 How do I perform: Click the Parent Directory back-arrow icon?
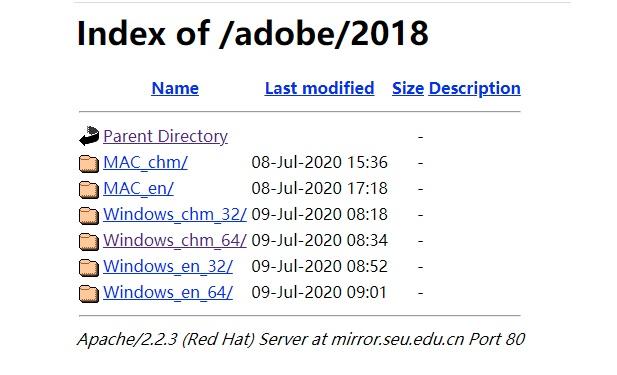[x=89, y=136]
